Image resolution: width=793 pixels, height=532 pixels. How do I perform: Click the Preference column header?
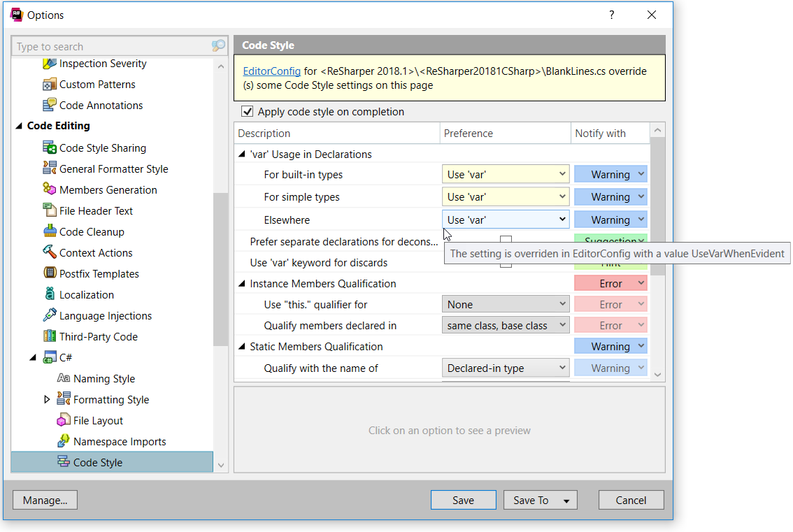point(505,133)
